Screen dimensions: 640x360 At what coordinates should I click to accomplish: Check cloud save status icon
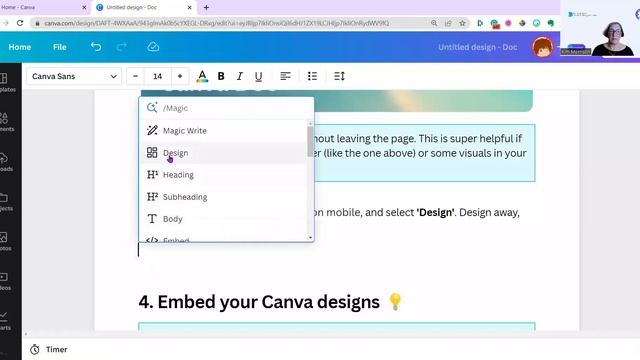[153, 47]
